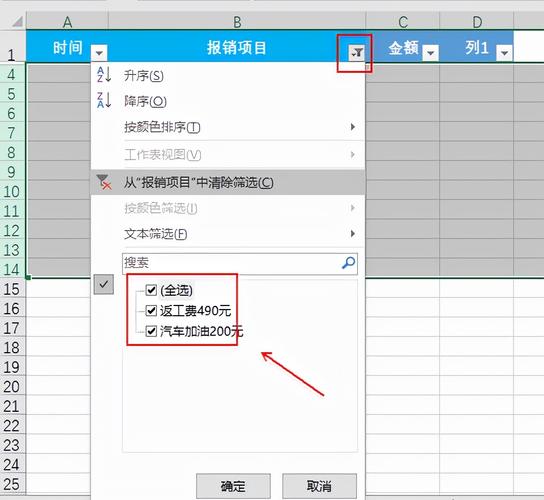
Task: Click the 金额 header cell text
Action: 403,48
